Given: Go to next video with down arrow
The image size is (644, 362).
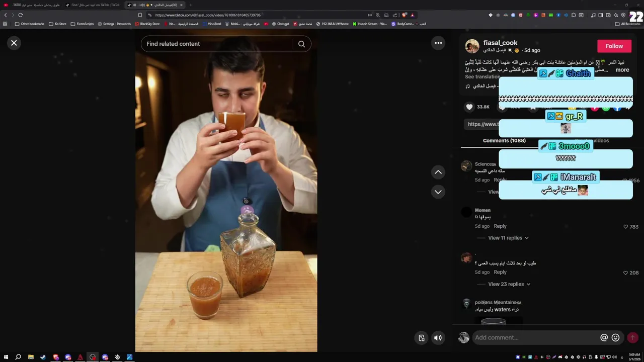Looking at the screenshot, I should click(438, 192).
